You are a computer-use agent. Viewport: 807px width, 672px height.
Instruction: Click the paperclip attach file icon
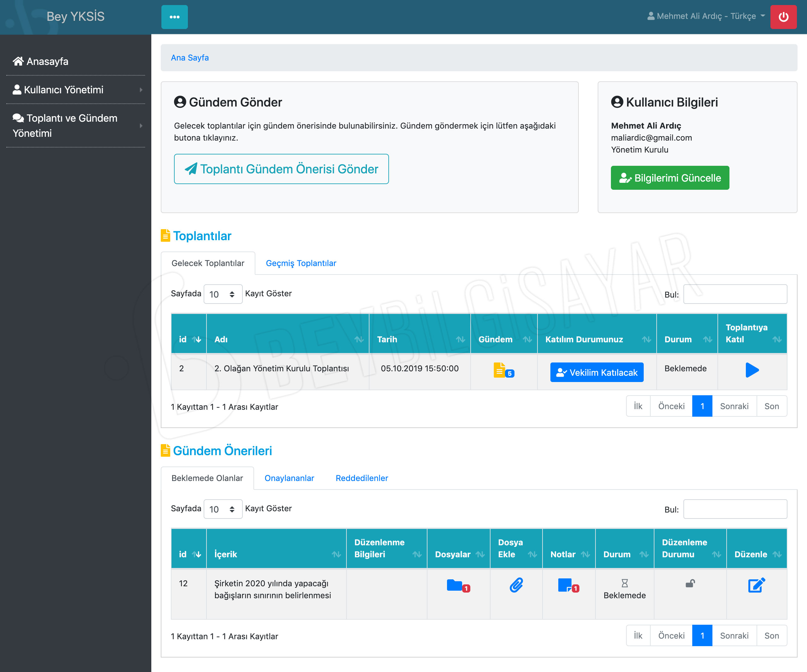(516, 585)
